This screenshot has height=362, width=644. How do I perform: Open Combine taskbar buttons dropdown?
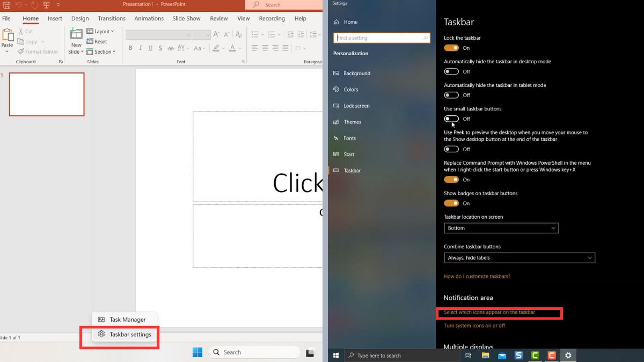(x=519, y=257)
